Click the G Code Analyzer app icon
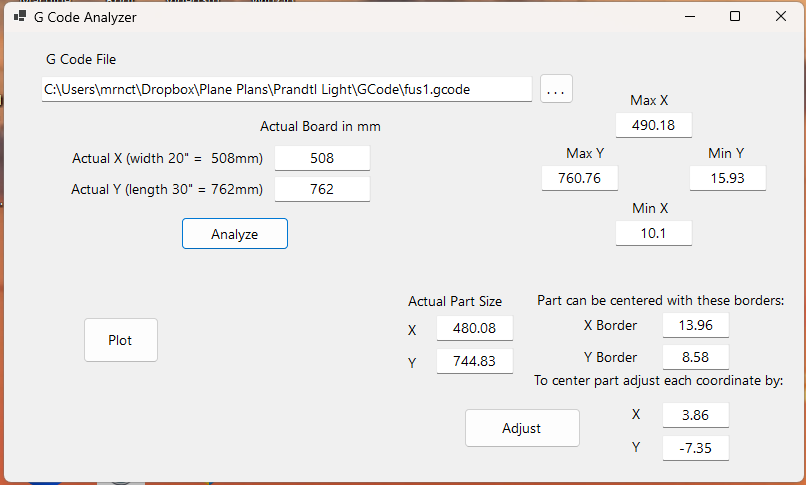 tap(19, 17)
